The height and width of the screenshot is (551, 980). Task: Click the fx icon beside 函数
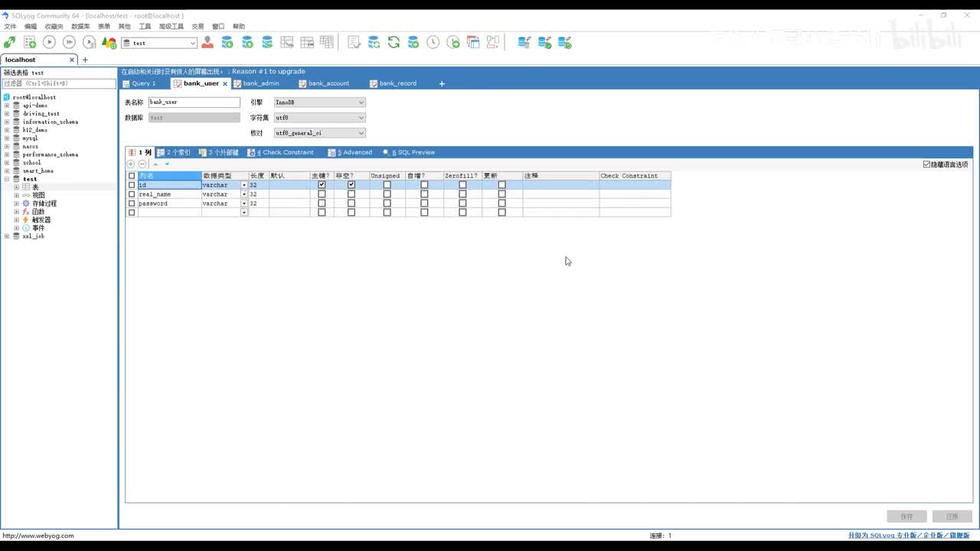click(26, 212)
